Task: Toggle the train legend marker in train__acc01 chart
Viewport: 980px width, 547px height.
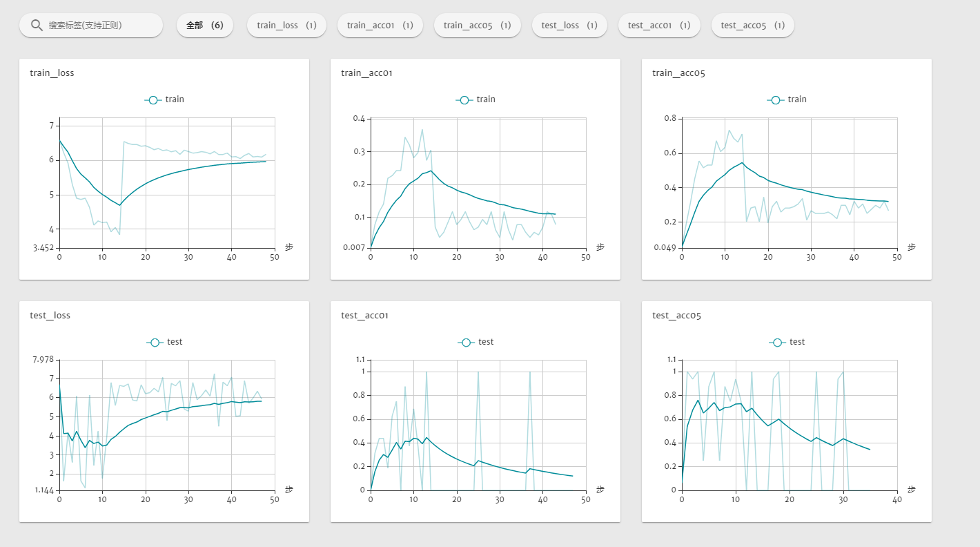Action: 464,100
